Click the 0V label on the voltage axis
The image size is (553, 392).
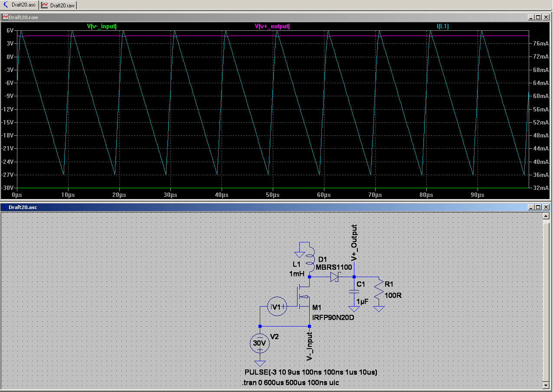click(x=10, y=57)
